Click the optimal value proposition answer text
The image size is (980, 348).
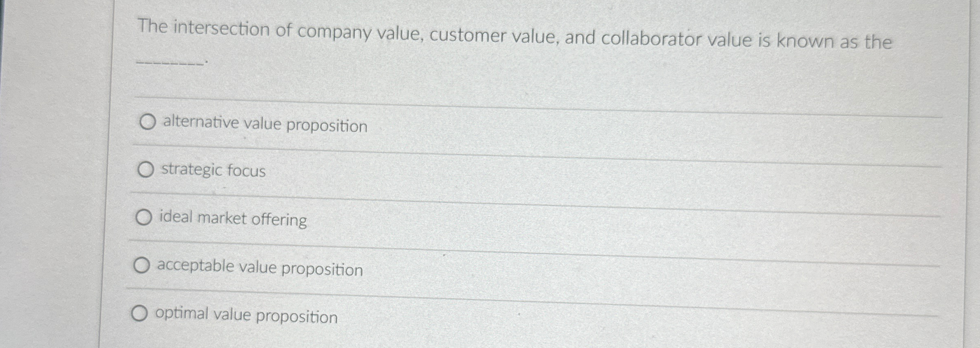point(245,316)
